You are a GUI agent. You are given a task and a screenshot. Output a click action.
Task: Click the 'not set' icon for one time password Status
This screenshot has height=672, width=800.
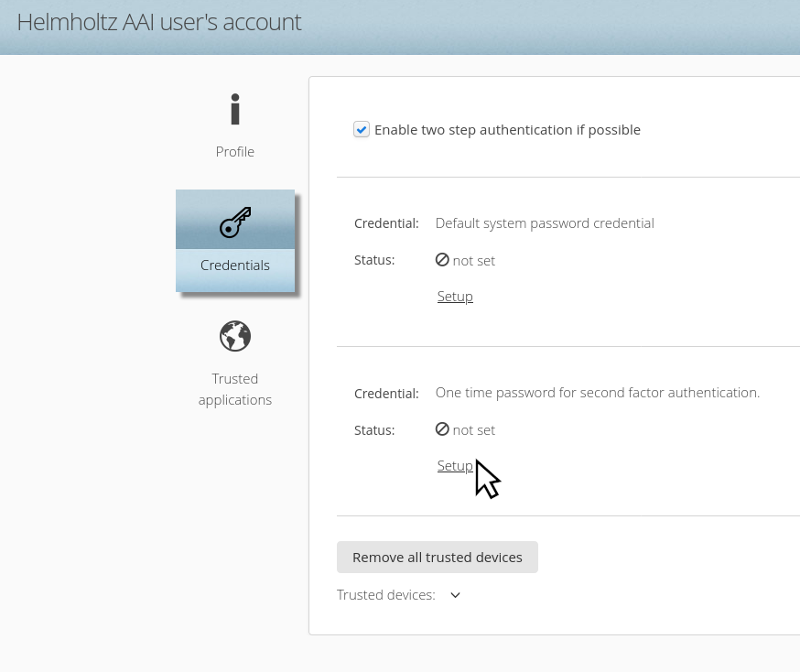(x=442, y=429)
